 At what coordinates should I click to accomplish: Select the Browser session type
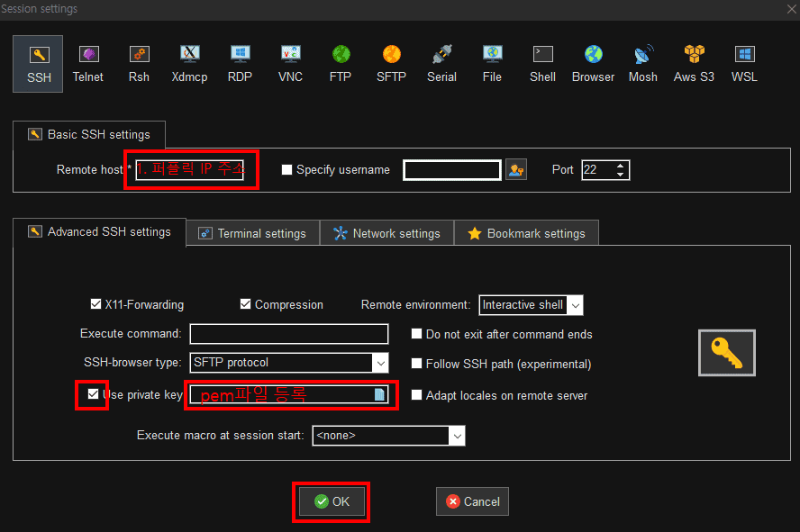(593, 64)
